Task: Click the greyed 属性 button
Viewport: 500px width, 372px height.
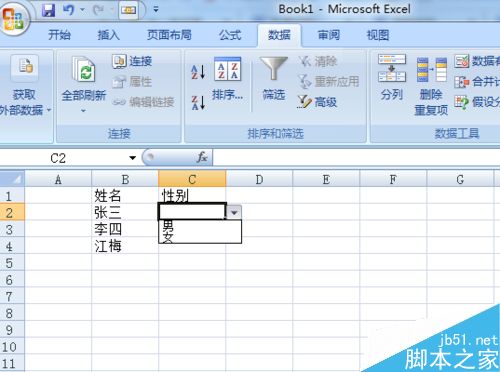Action: [132, 82]
